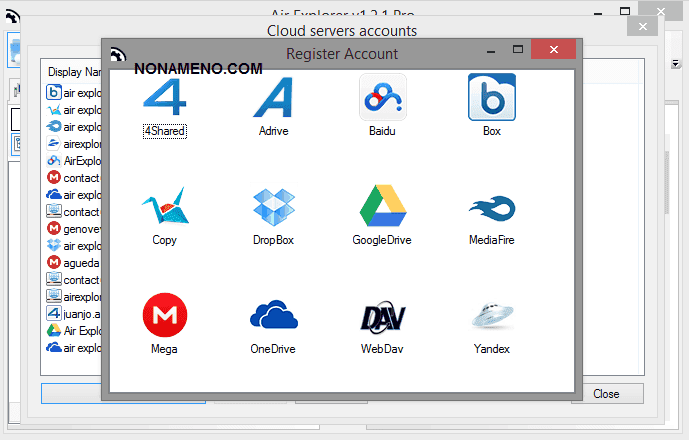Choose the 4Shared cloud service icon
Image resolution: width=689 pixels, height=440 pixels.
pos(165,97)
